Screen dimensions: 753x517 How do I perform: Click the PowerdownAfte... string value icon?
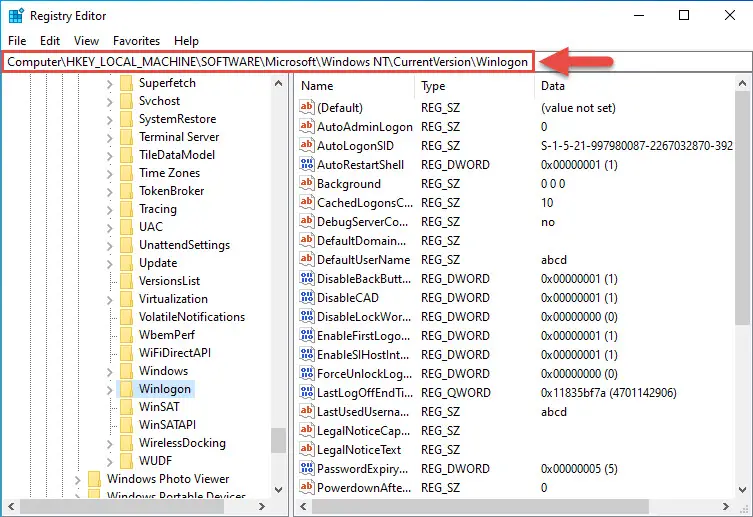click(306, 487)
